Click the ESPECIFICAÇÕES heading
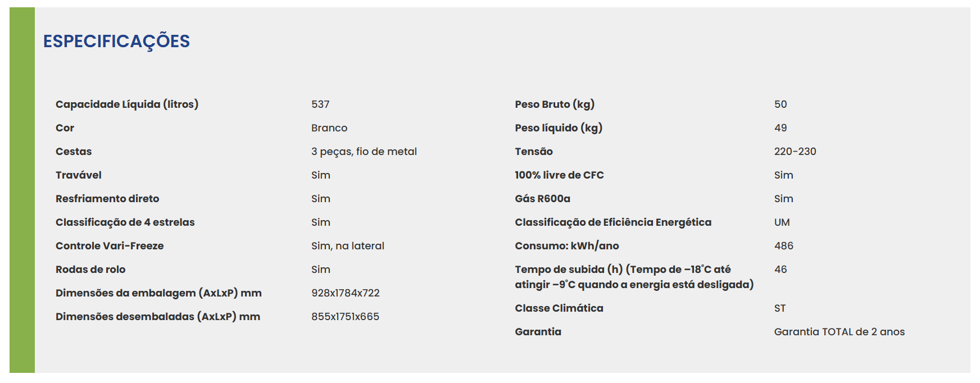The height and width of the screenshot is (383, 980). (x=116, y=42)
